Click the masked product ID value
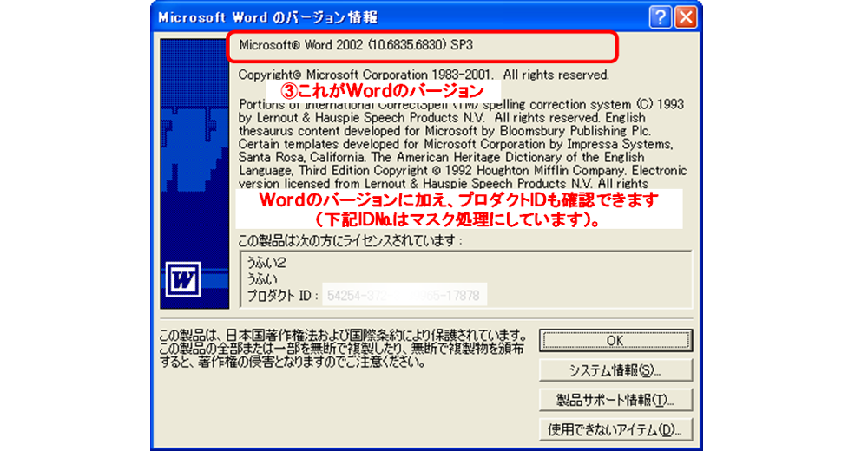 404,296
